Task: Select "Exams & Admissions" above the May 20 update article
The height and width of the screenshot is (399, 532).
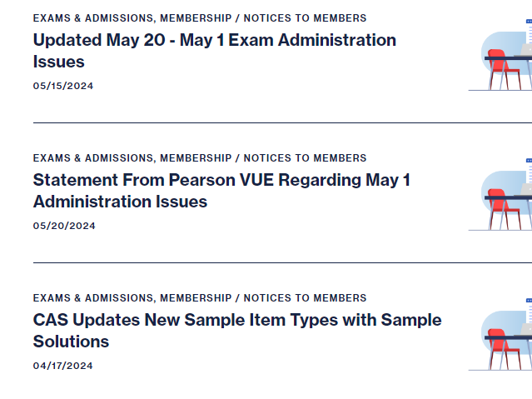Action: coord(93,18)
